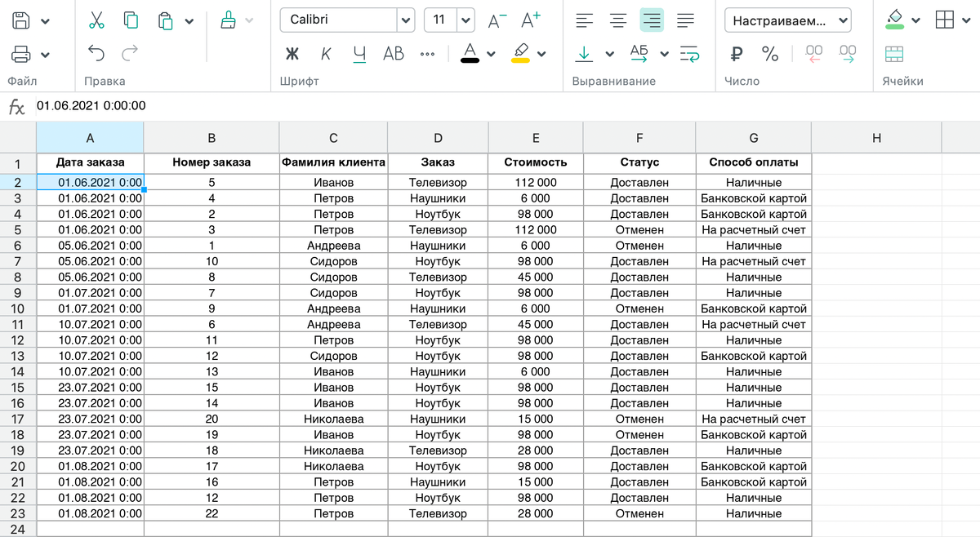Center text horizontally
This screenshot has width=980, height=537.
[x=618, y=20]
